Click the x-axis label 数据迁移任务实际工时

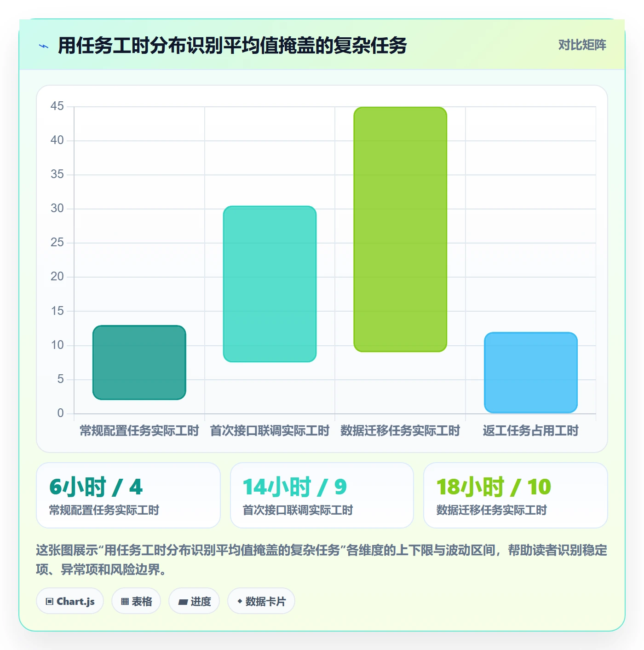[400, 431]
